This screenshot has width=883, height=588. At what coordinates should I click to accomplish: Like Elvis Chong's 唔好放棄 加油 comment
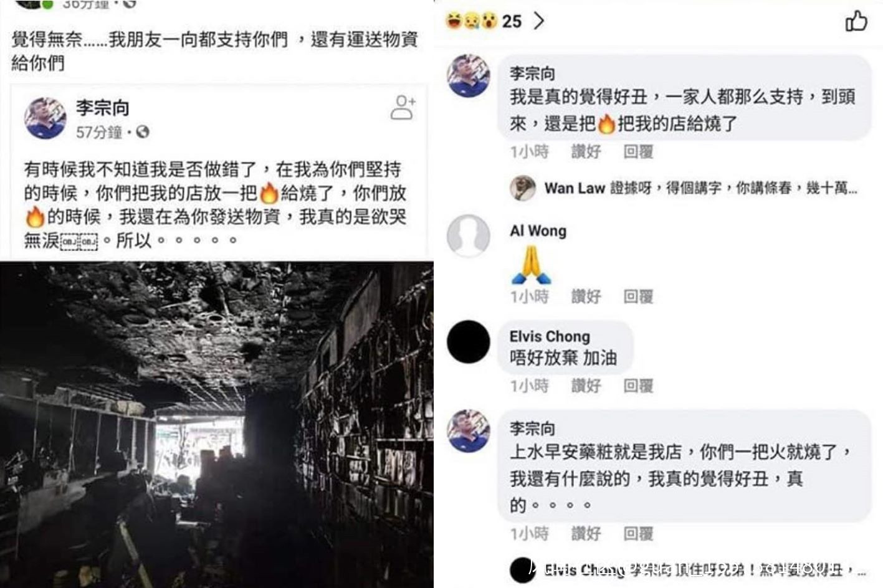[586, 386]
